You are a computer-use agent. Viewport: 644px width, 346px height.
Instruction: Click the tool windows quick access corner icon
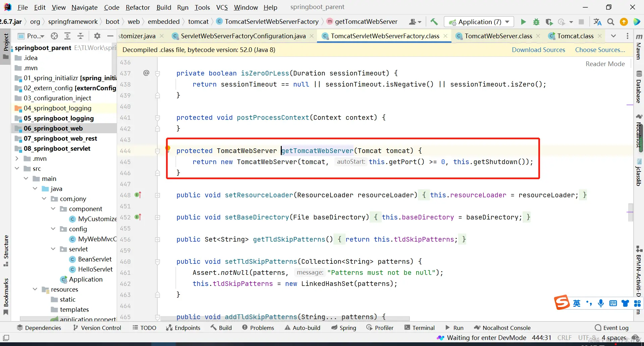click(6, 338)
